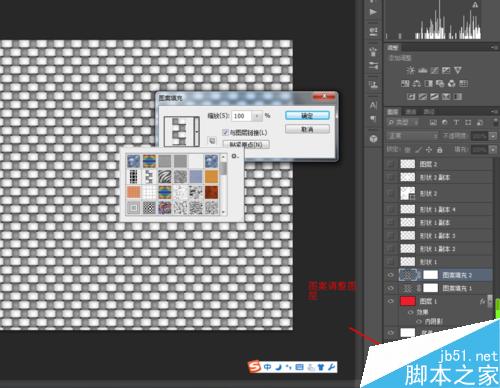Collapse the pattern picker via preview arrow

click(197, 132)
